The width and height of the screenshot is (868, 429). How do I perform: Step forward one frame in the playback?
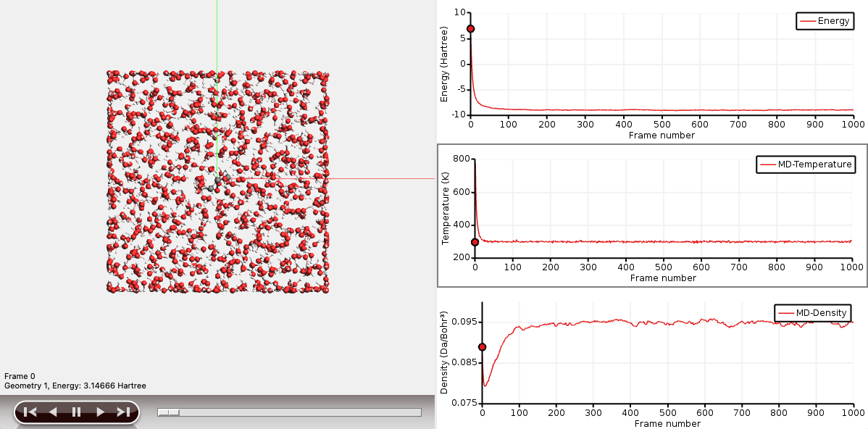pyautogui.click(x=100, y=412)
